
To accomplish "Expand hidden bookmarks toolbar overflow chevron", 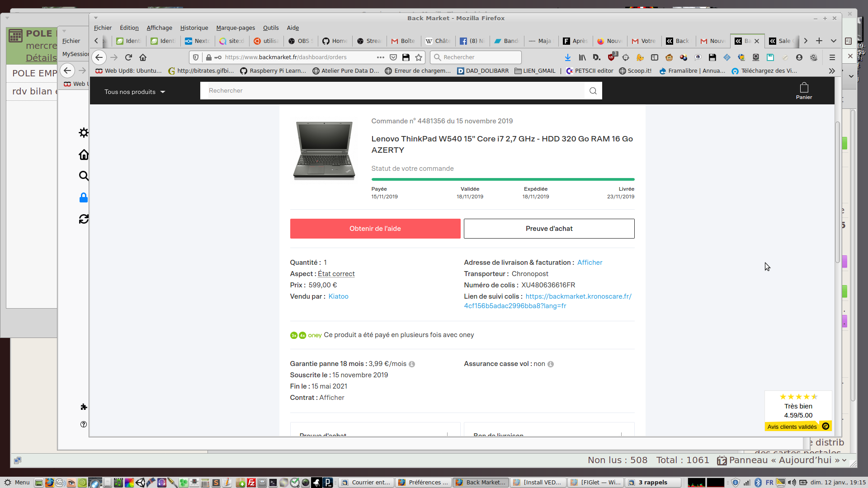I will (x=832, y=71).
